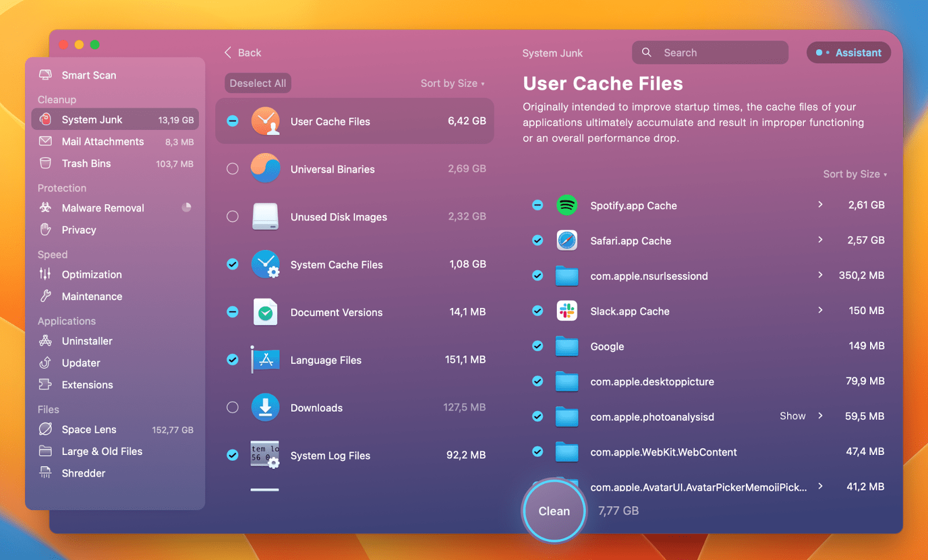This screenshot has width=928, height=560.
Task: Click the Downloads arrow icon
Action: [x=266, y=408]
